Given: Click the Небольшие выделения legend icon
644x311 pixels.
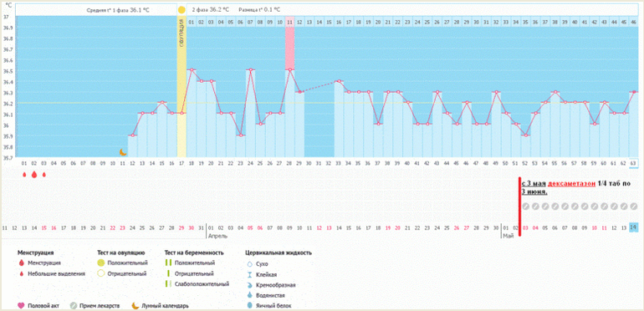Looking at the screenshot, I should 21,273.
